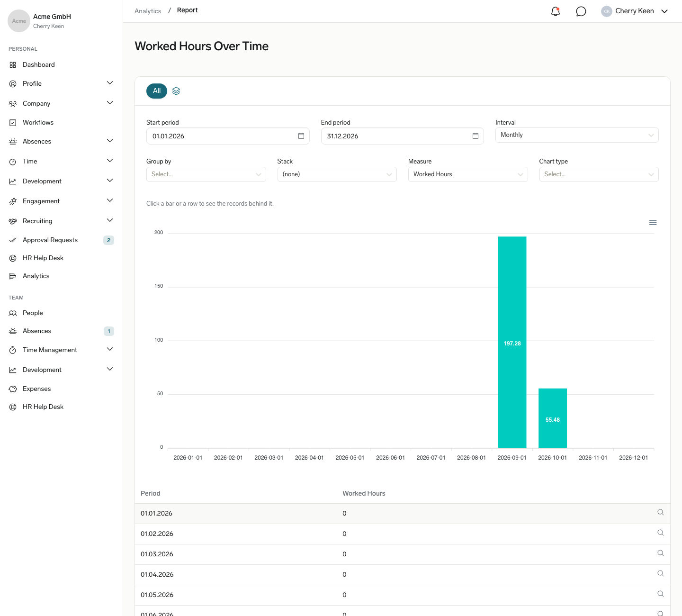The width and height of the screenshot is (682, 616).
Task: Open the chart hamburger menu
Action: (x=653, y=223)
